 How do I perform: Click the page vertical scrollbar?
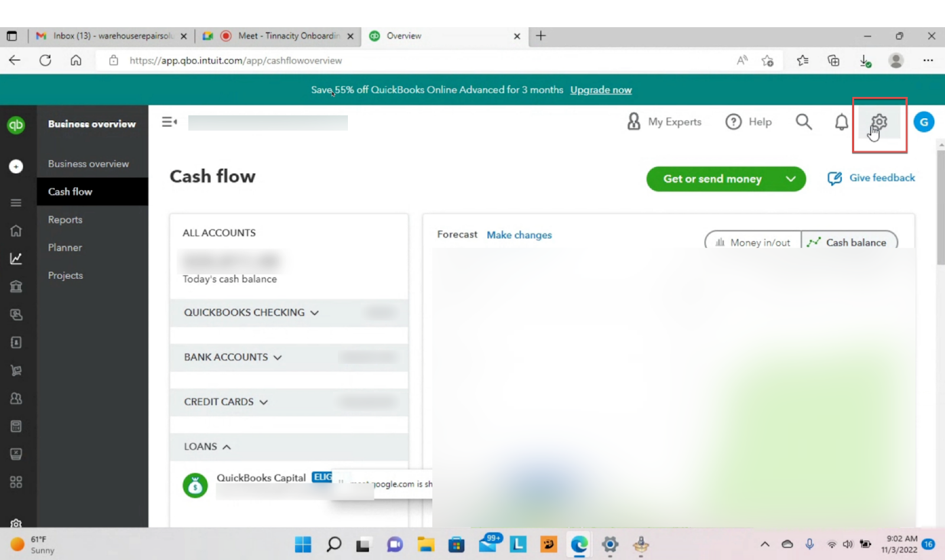[941, 208]
